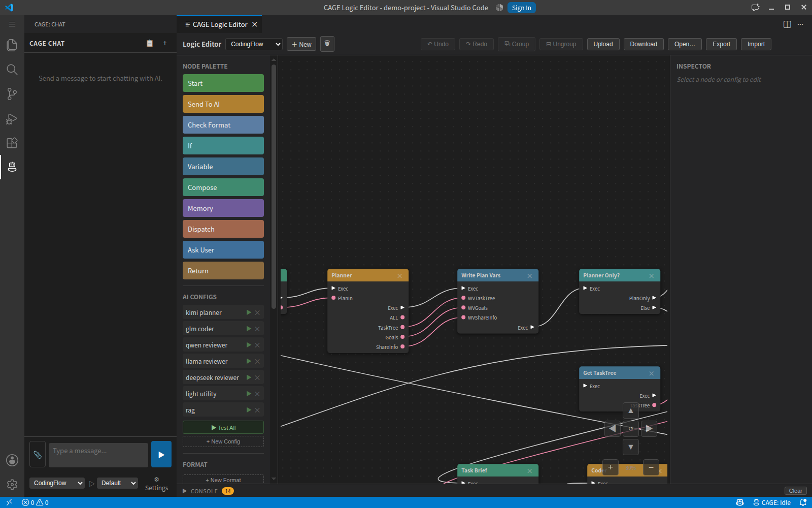Pan canvas right with the right arrow
This screenshot has height=508, width=812.
[x=649, y=429]
